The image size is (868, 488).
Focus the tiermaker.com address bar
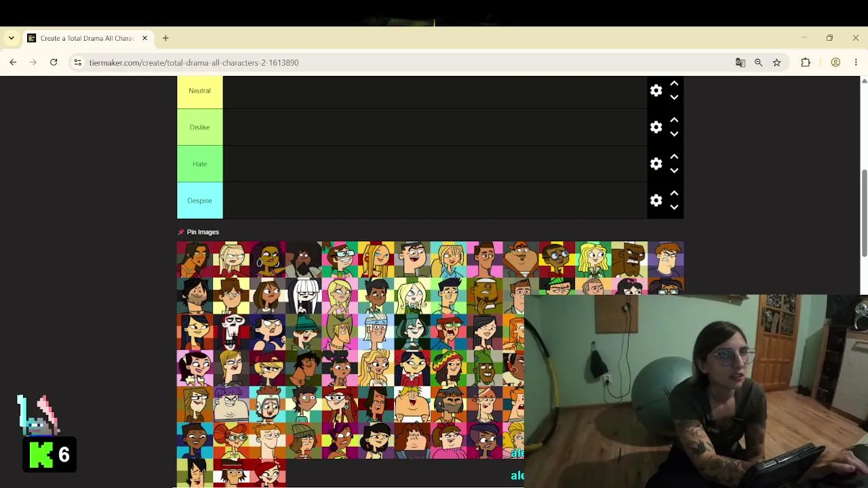(407, 62)
